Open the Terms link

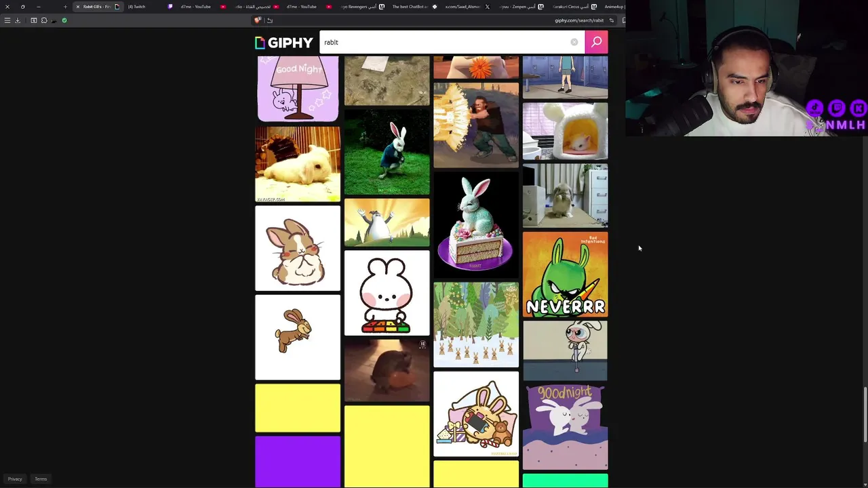point(41,479)
